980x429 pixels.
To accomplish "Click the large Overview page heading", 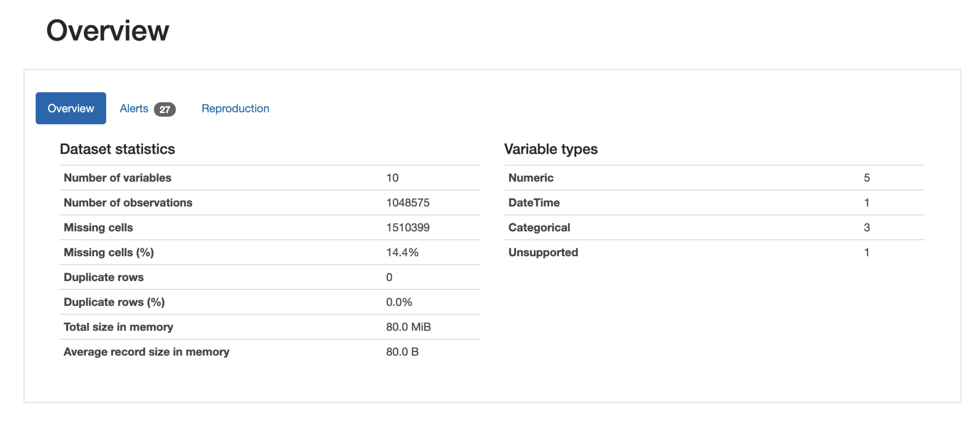I will [x=108, y=31].
